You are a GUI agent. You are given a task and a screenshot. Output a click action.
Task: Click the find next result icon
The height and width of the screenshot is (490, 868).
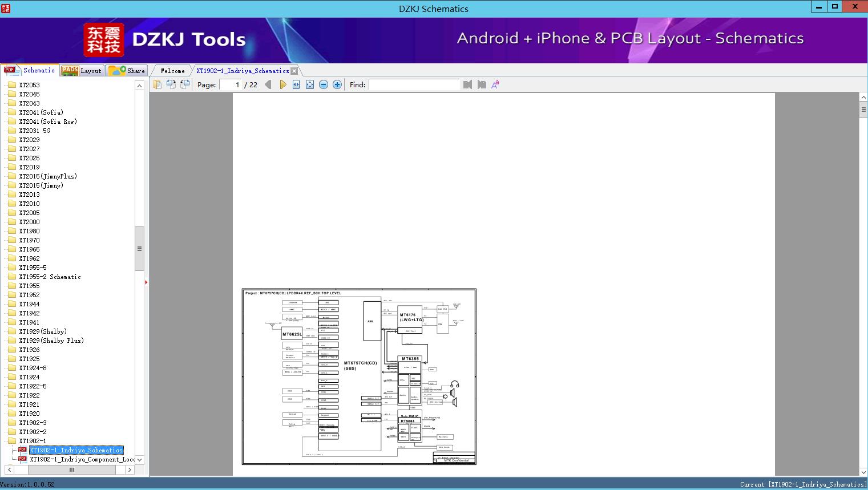[x=482, y=84]
